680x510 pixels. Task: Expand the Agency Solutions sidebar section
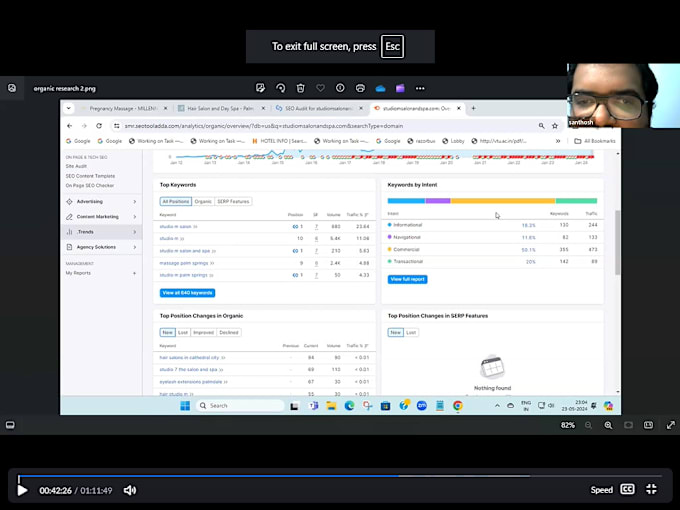(x=101, y=247)
